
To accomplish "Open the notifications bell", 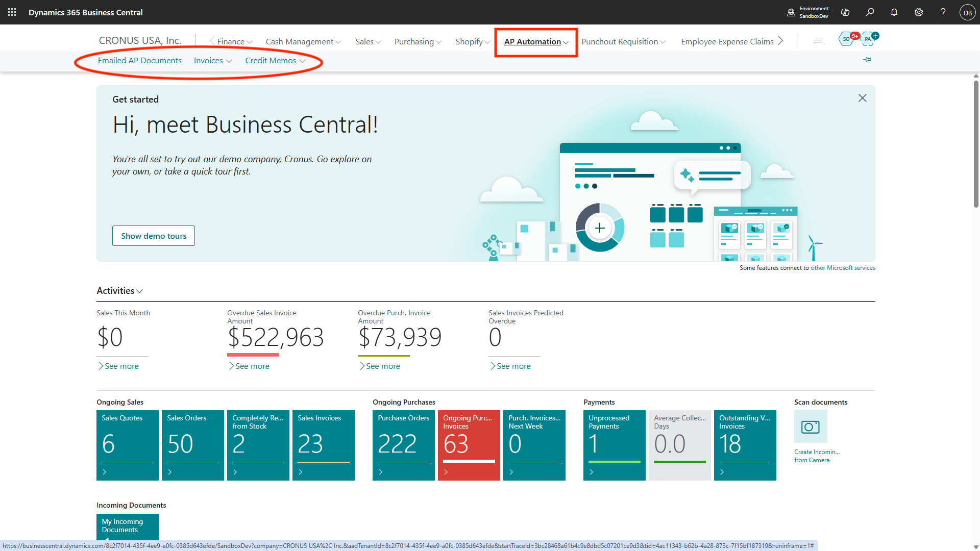I will coord(894,12).
